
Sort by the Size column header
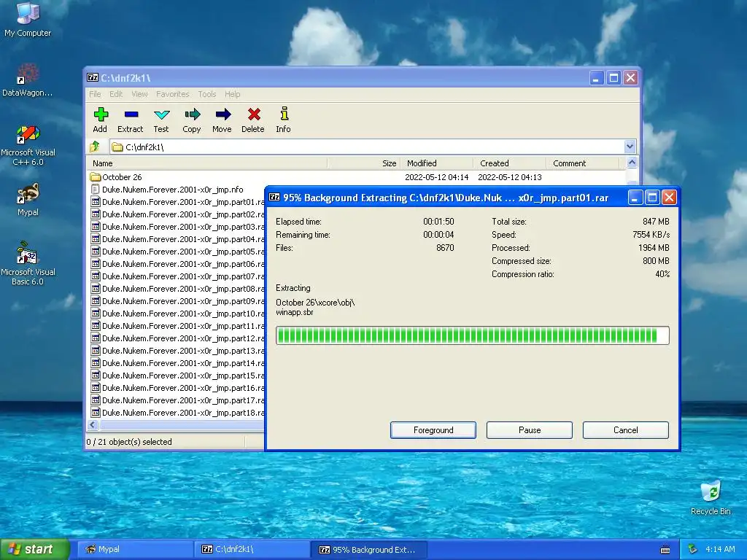[364, 163]
